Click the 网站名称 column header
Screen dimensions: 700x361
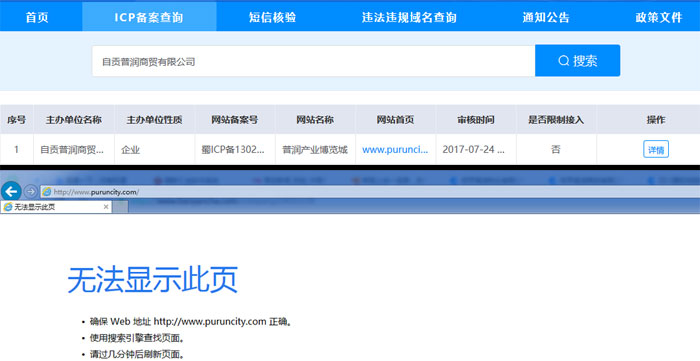point(315,120)
